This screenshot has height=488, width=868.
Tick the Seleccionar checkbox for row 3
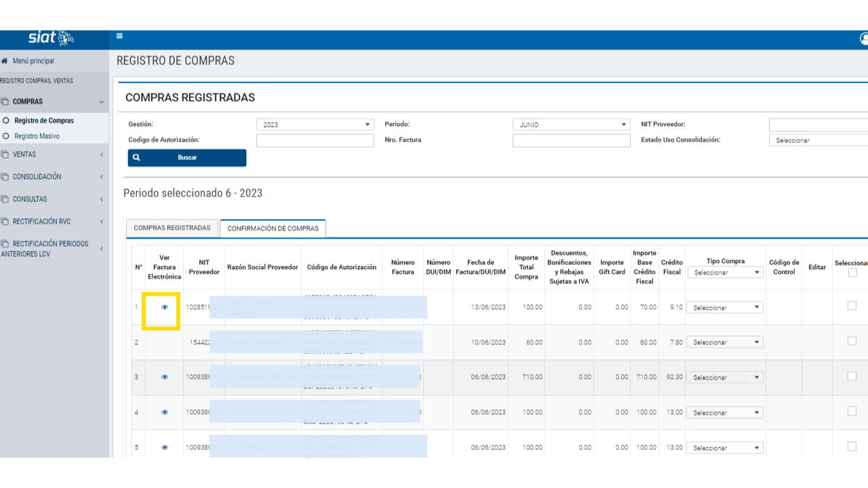coord(852,376)
